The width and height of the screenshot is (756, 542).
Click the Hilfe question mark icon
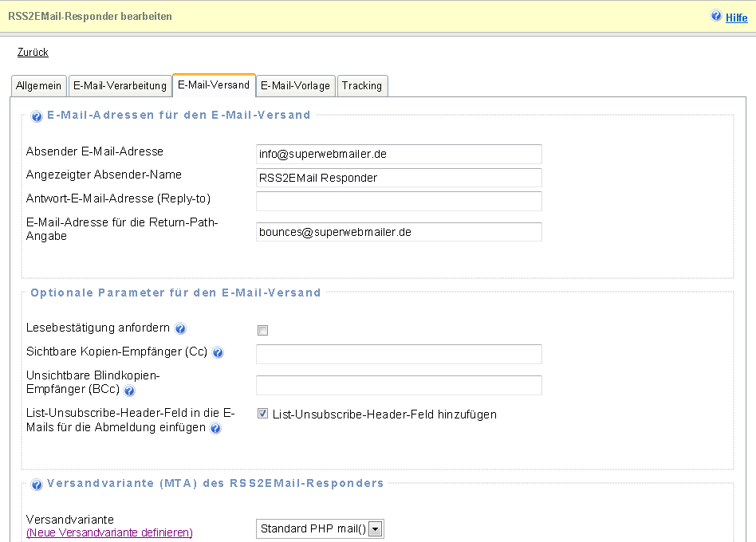point(715,17)
